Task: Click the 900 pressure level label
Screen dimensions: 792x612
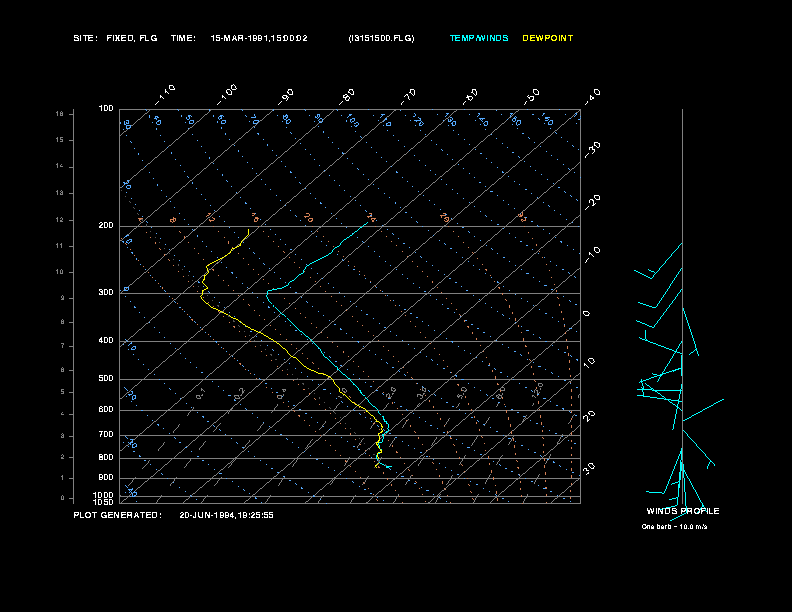Action: tap(106, 477)
